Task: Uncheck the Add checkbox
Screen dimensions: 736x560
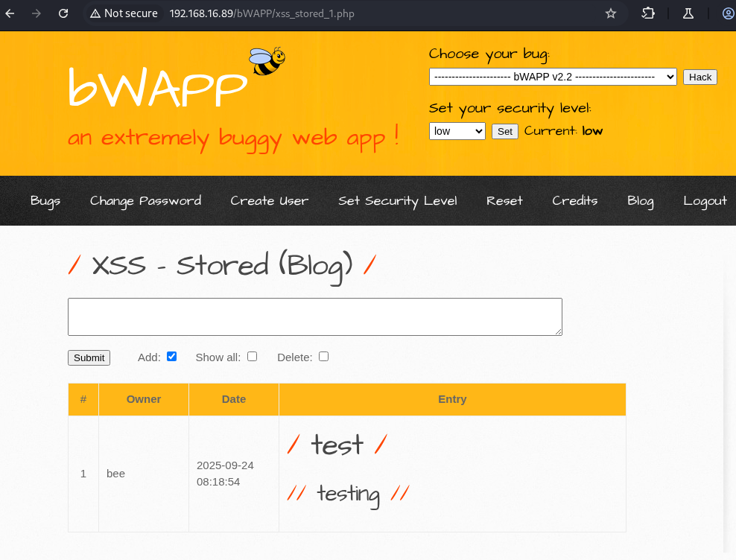Action: pos(172,356)
